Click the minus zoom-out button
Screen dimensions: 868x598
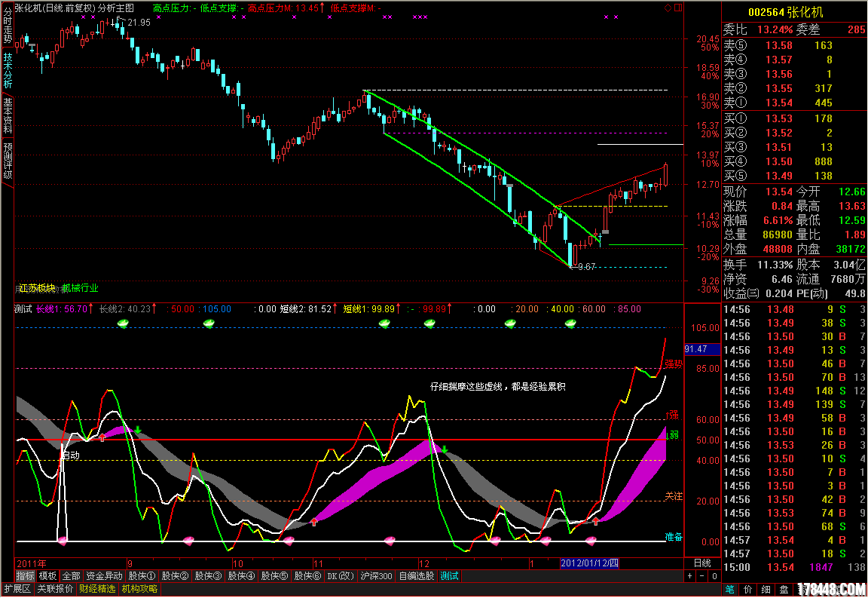702,576
